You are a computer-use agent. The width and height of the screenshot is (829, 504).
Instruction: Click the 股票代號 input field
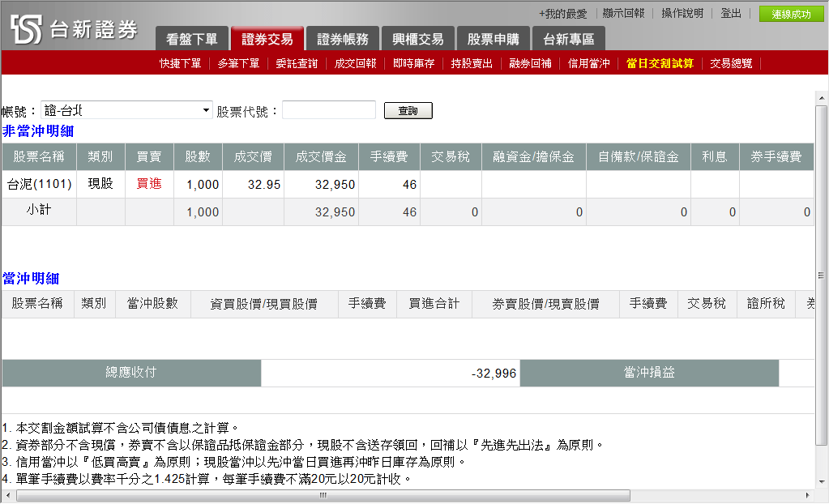328,110
